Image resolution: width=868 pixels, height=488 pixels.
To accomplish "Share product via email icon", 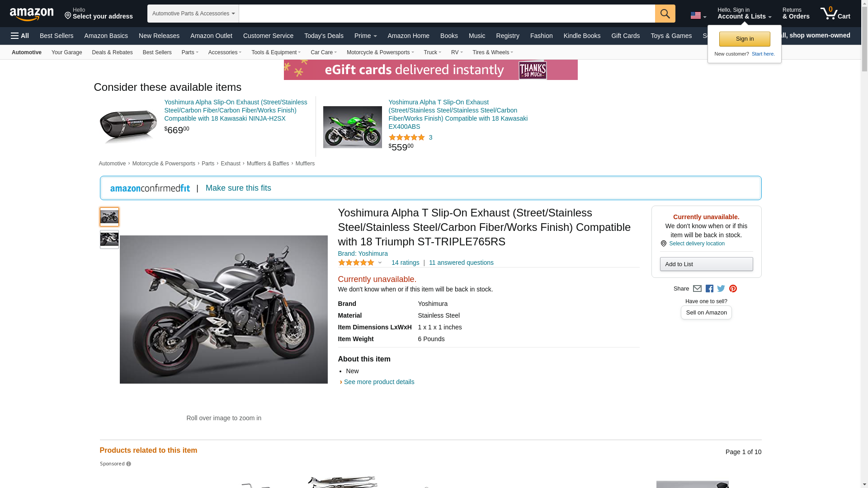I will (x=697, y=289).
